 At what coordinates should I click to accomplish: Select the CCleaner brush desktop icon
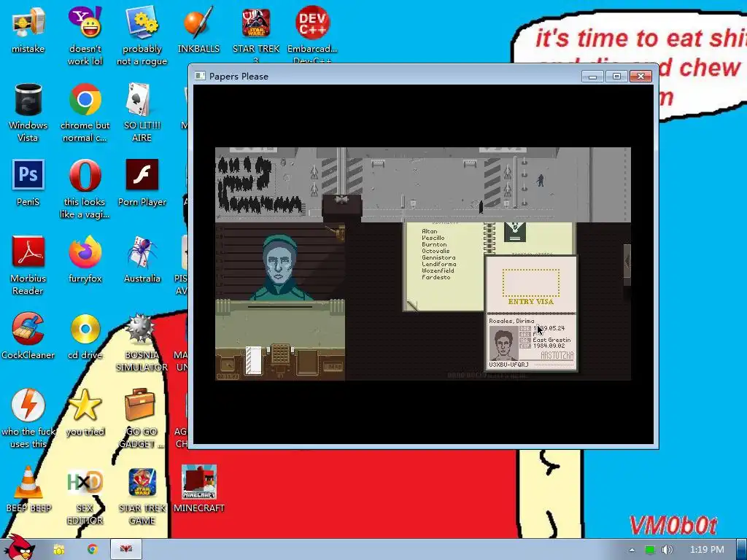(28, 336)
